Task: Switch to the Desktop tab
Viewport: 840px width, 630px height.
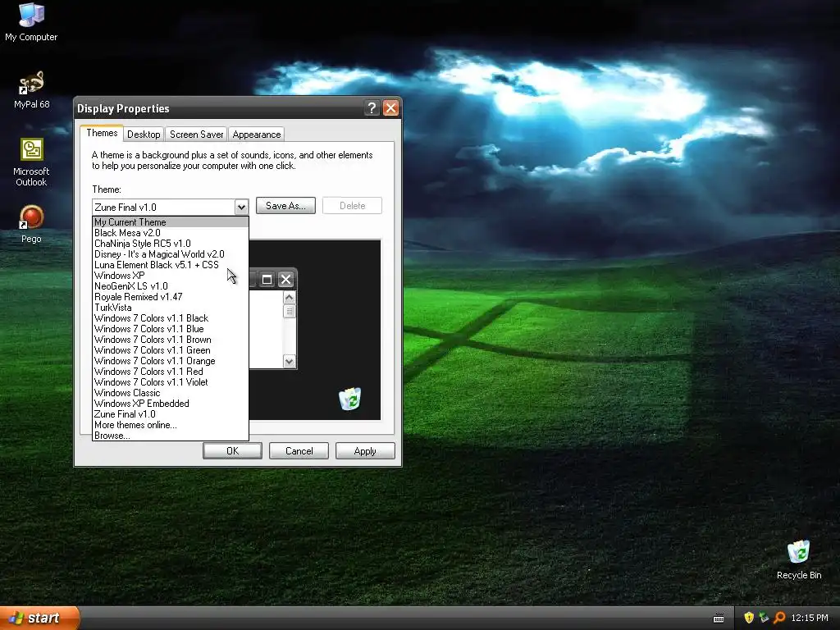Action: coord(144,135)
